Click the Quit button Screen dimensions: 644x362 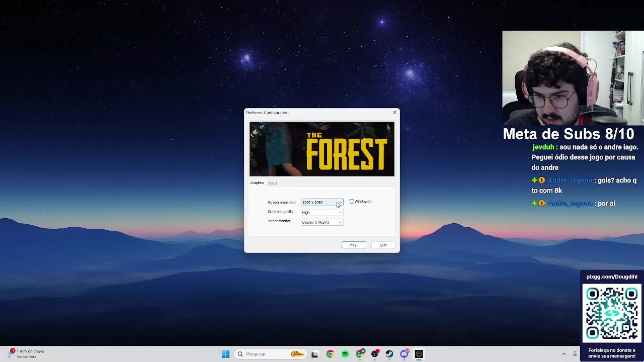pyautogui.click(x=383, y=245)
